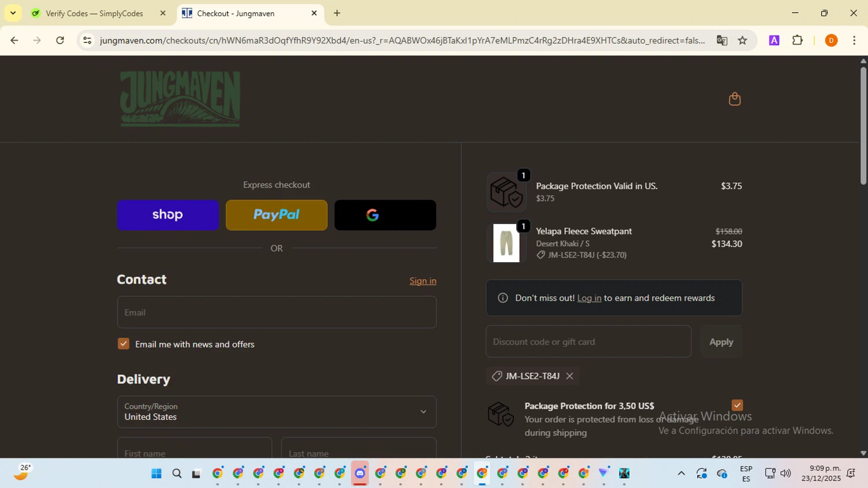Open the Extensions puzzle menu
Screen dimensions: 868x488
[x=797, y=41]
